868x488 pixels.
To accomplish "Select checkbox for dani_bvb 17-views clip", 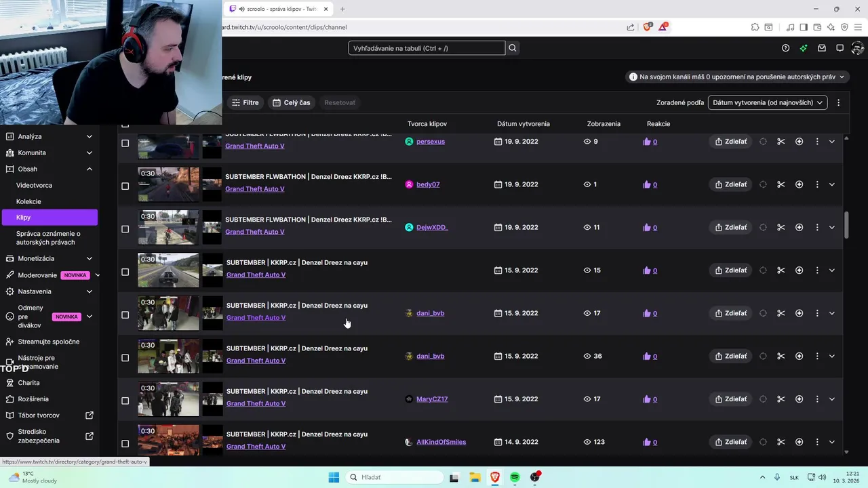I will click(x=125, y=314).
